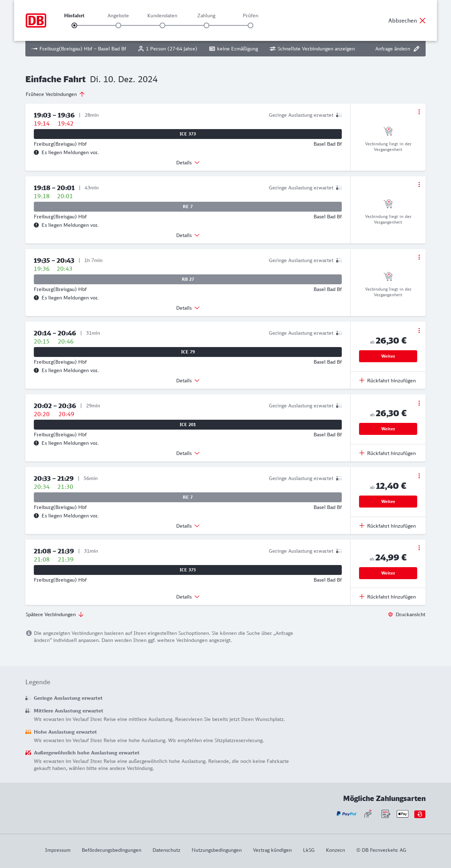The height and width of the screenshot is (868, 451).
Task: Show Spätere Verbindungen
Action: point(55,614)
